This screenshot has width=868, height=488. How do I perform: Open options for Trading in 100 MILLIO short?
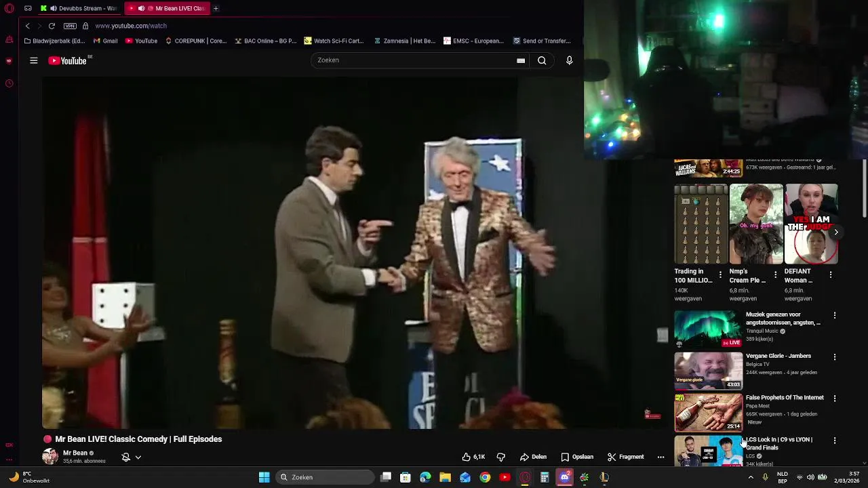720,274
